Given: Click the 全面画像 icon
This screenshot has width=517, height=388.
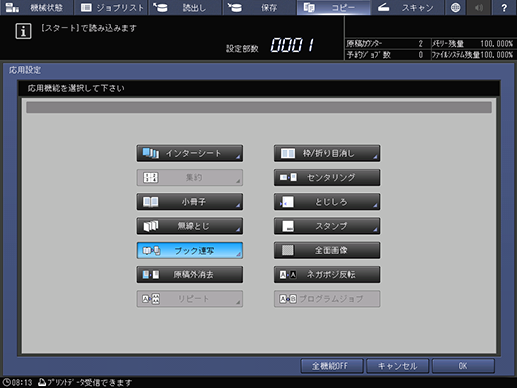Looking at the screenshot, I should [x=288, y=250].
